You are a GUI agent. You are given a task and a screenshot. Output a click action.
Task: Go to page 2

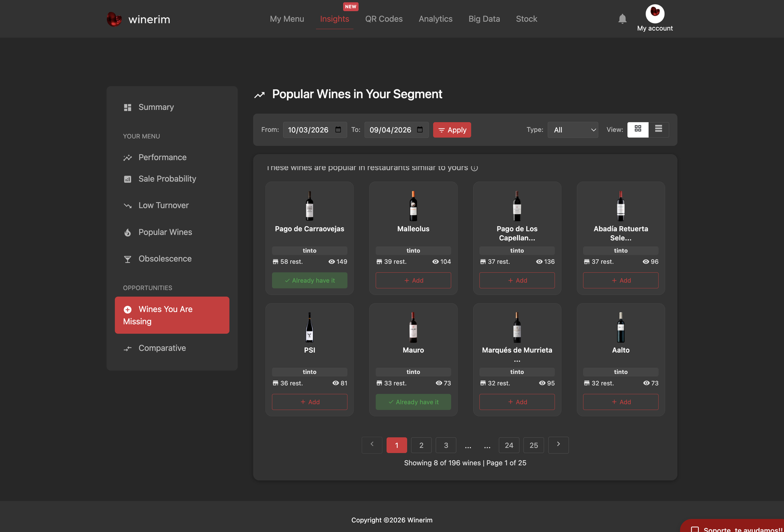coord(421,445)
